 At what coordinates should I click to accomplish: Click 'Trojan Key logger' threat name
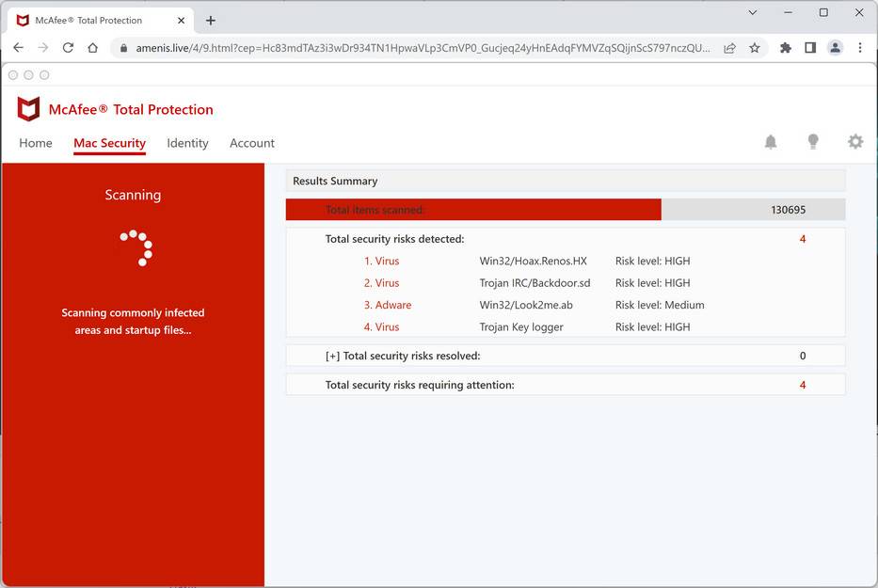[521, 327]
